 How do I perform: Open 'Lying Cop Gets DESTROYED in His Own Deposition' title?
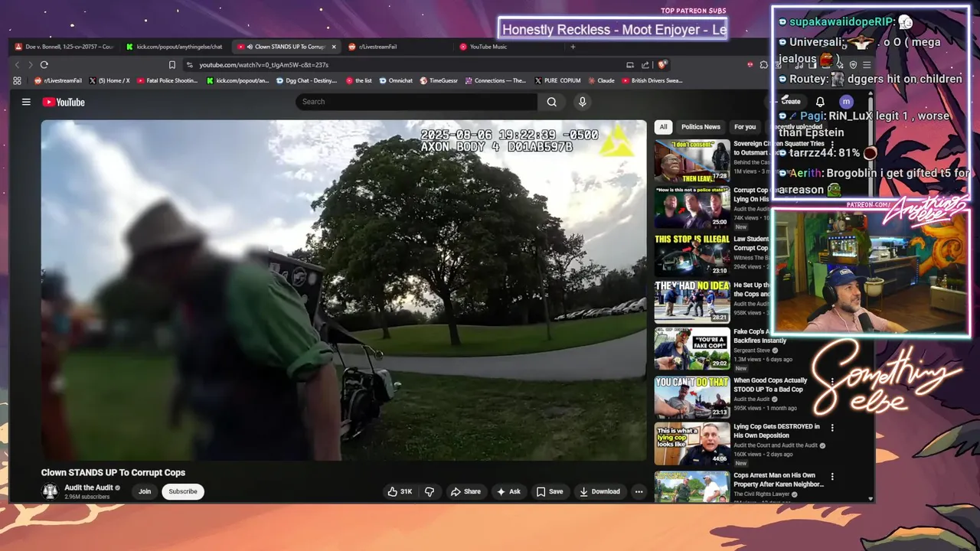click(x=776, y=431)
